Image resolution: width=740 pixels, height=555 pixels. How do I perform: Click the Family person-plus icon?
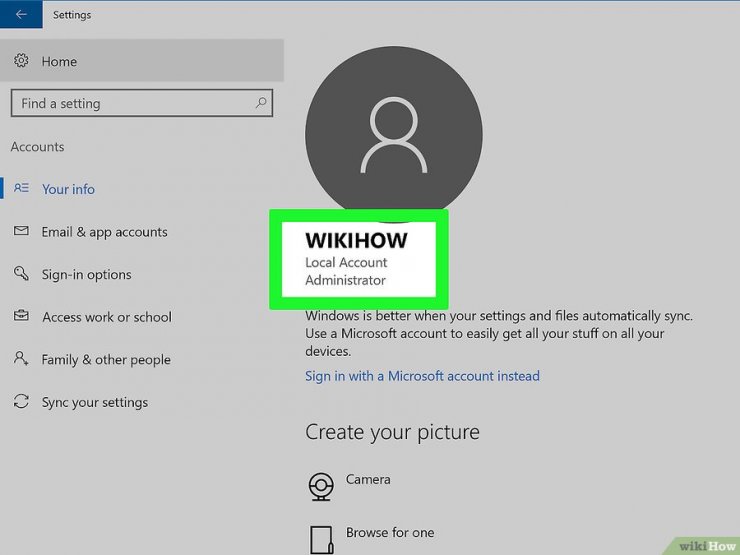pyautogui.click(x=21, y=358)
